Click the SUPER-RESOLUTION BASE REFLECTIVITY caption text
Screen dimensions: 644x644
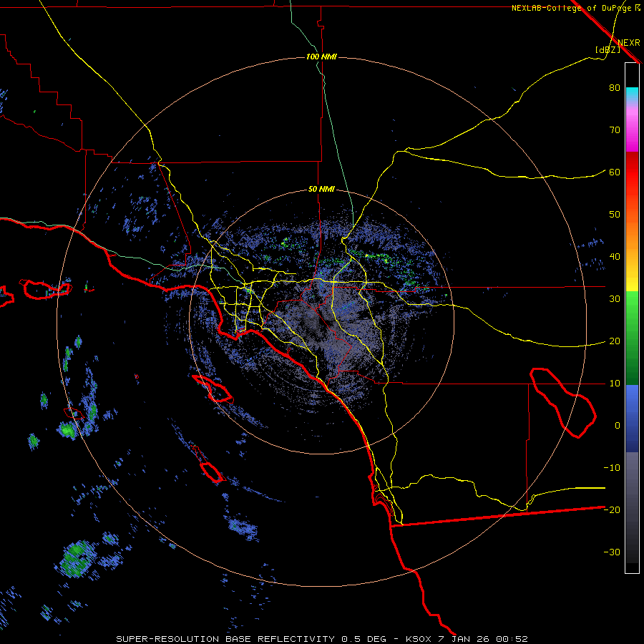coord(225,639)
